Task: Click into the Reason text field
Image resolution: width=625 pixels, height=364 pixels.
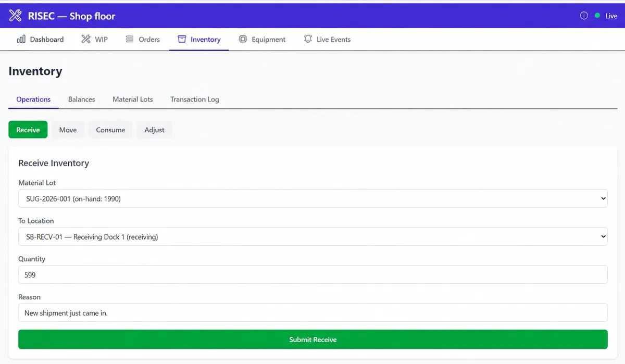Action: click(312, 313)
